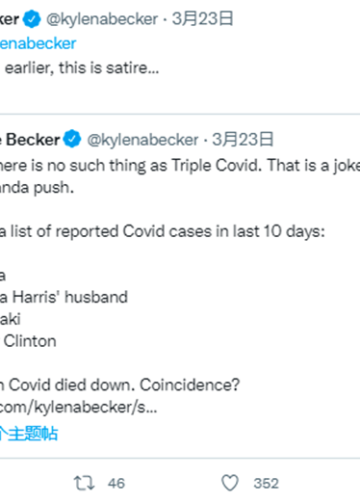This screenshot has width=360, height=504.
Task: Open the quoted tweet's @kylenabecker handle
Action: [143, 140]
